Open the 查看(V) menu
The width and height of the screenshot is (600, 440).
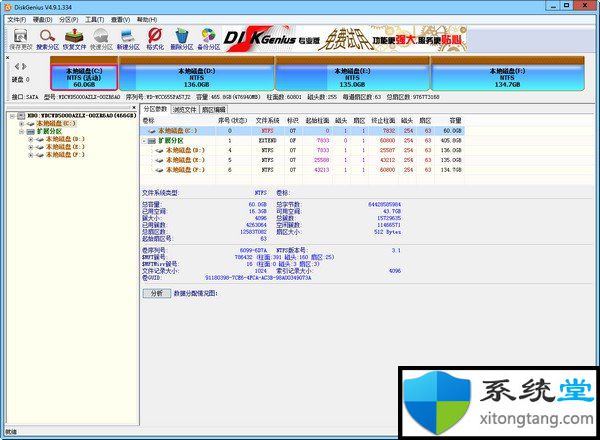click(x=121, y=20)
